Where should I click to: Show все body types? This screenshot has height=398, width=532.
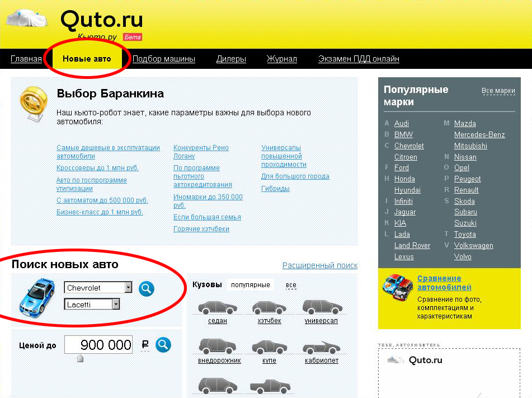[x=291, y=284]
